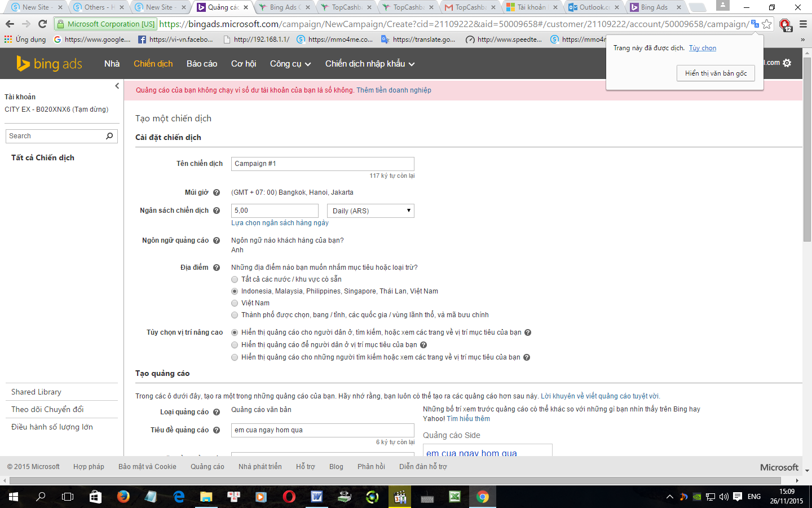Choose 'những người tìm kiếm hoặc xem' option
Image resolution: width=812 pixels, height=508 pixels.
pos(235,357)
